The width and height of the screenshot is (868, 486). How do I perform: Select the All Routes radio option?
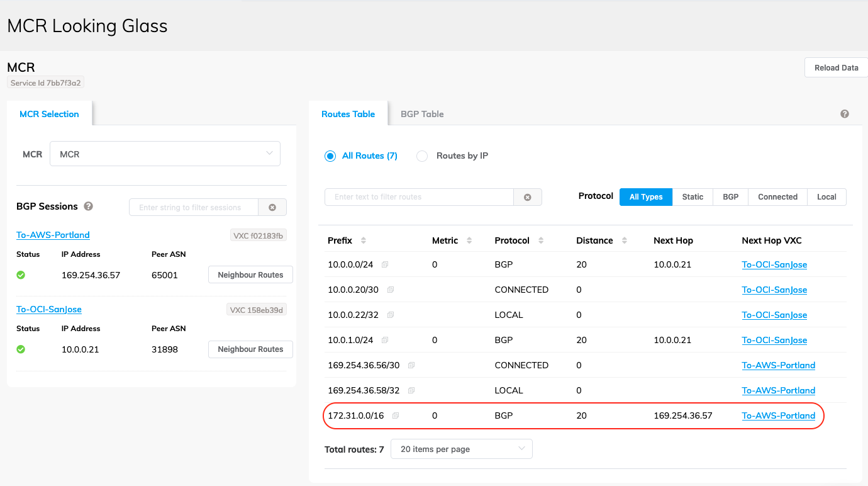(x=330, y=156)
